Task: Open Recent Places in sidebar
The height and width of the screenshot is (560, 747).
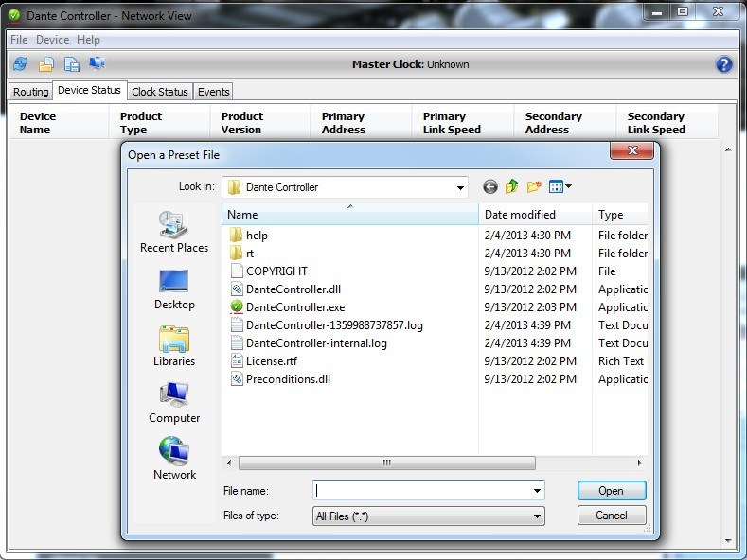Action: tap(174, 233)
